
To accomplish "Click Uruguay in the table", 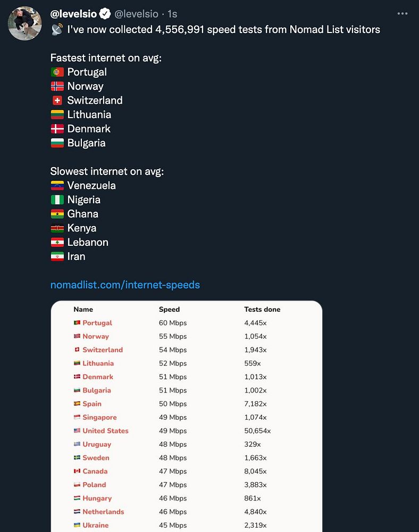I will [x=97, y=444].
